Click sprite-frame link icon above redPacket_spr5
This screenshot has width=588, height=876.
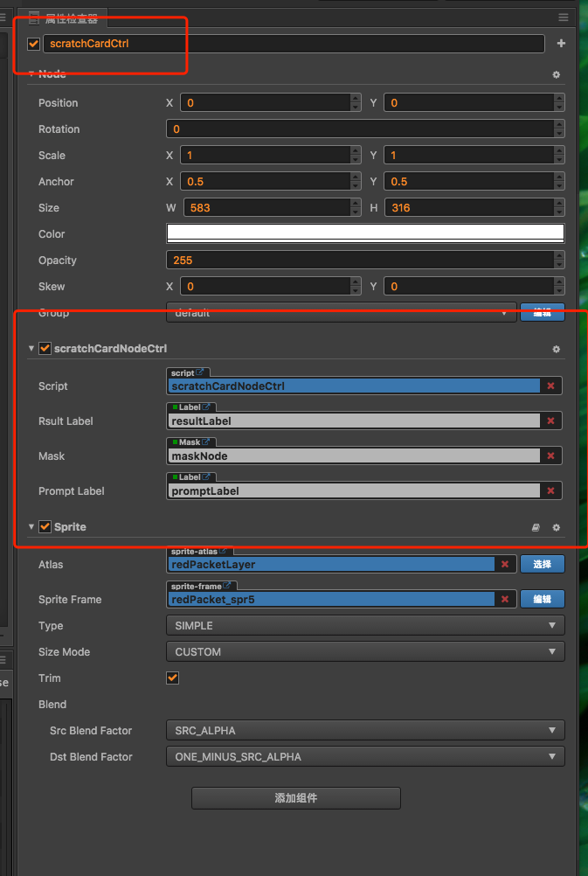click(226, 586)
